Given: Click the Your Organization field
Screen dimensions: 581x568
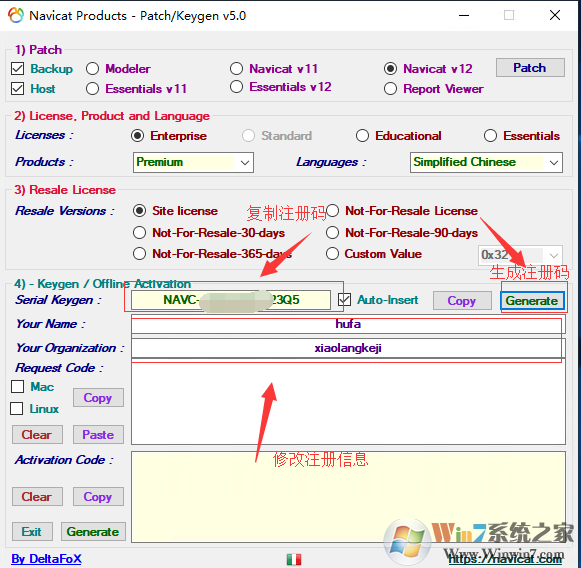Looking at the screenshot, I should tap(348, 348).
